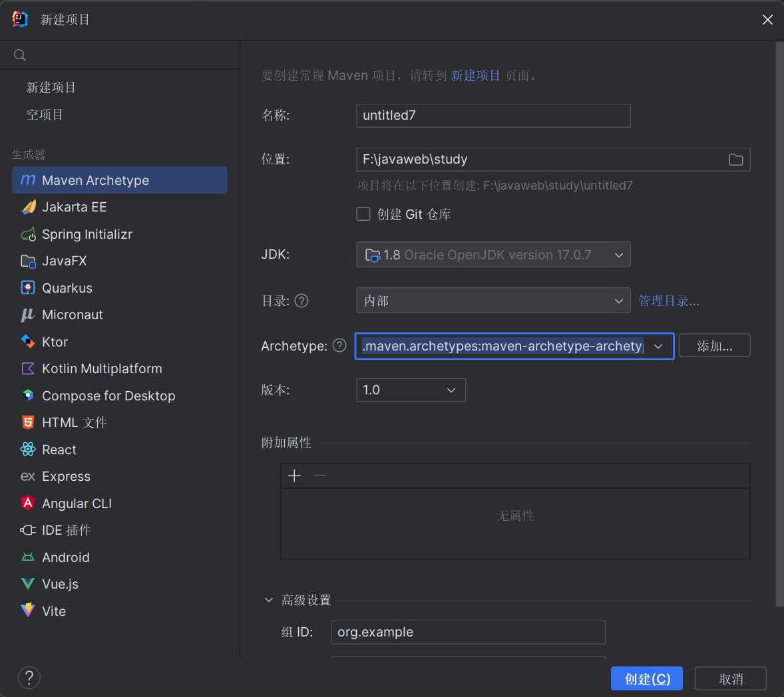Select React in generator list
Screen dimensions: 784x697
click(120, 450)
